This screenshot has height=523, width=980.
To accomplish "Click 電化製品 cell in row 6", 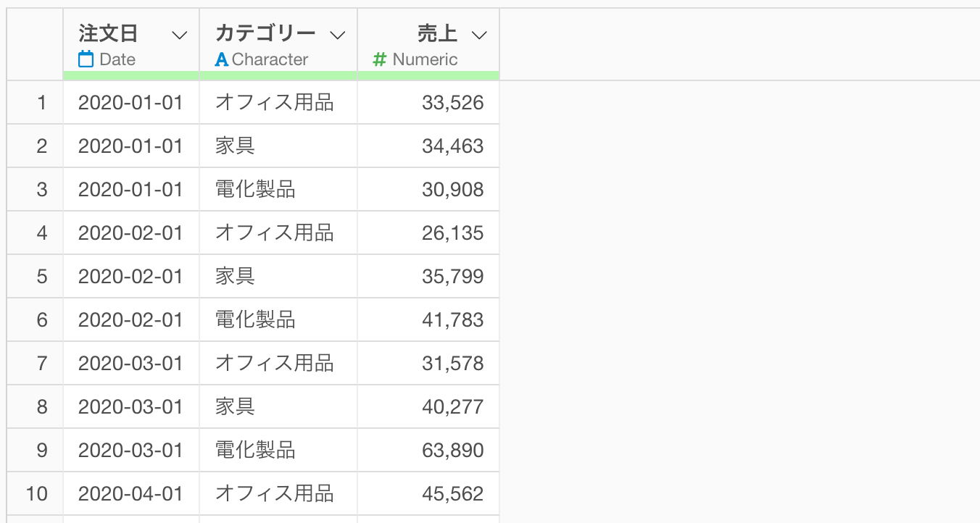I will point(278,319).
